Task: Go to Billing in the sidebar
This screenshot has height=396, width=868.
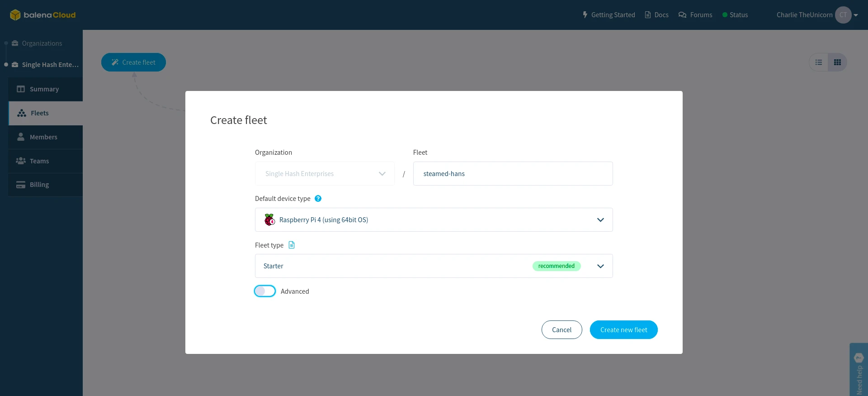Action: [x=39, y=185]
